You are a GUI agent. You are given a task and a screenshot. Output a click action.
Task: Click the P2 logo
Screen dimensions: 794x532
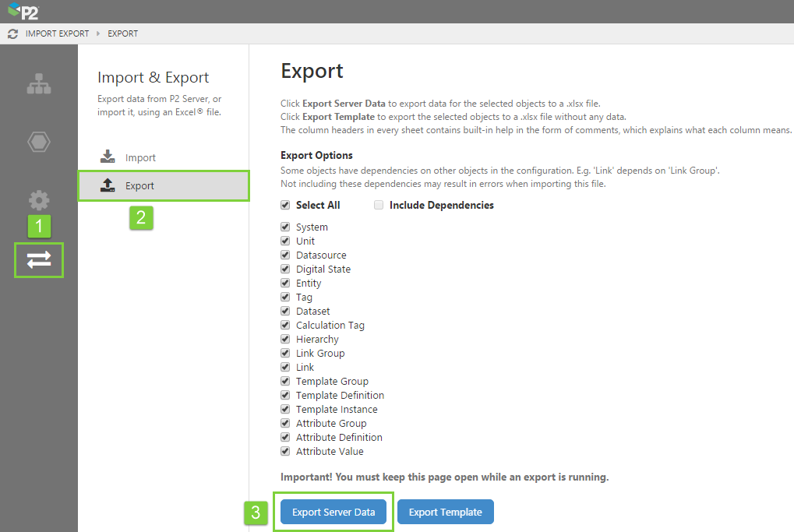(23, 12)
